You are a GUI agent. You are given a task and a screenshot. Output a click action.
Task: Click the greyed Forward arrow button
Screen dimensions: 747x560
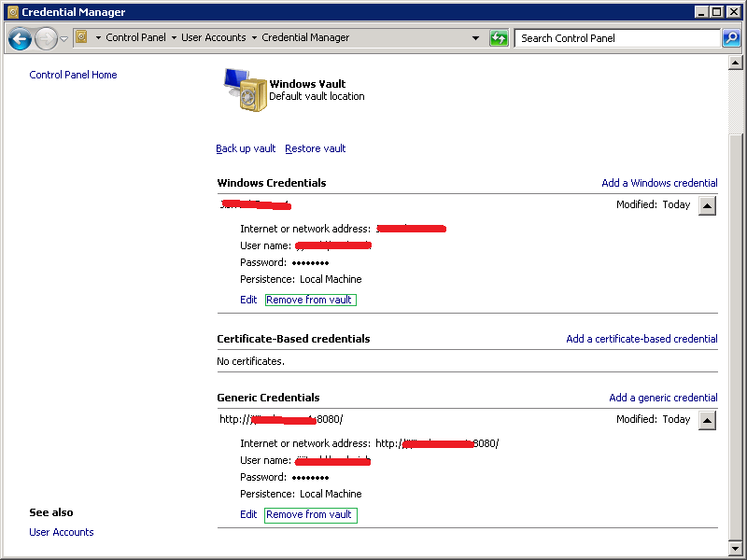pos(46,38)
